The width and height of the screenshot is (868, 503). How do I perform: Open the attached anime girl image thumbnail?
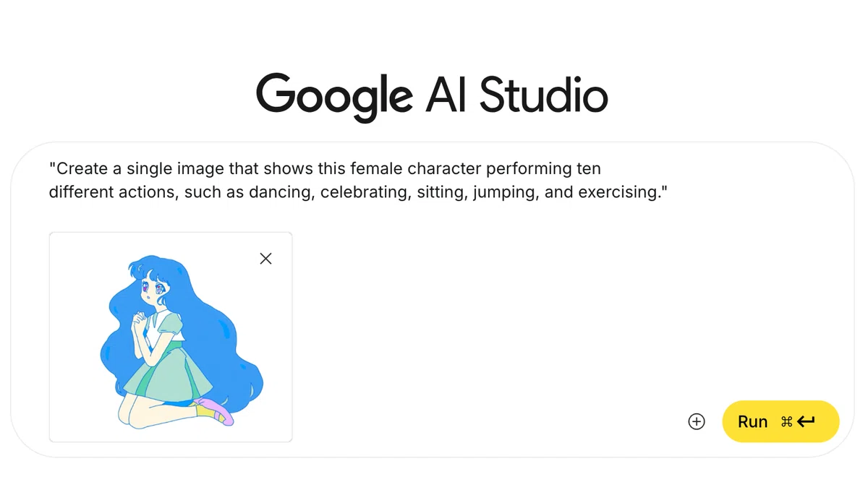coord(171,337)
